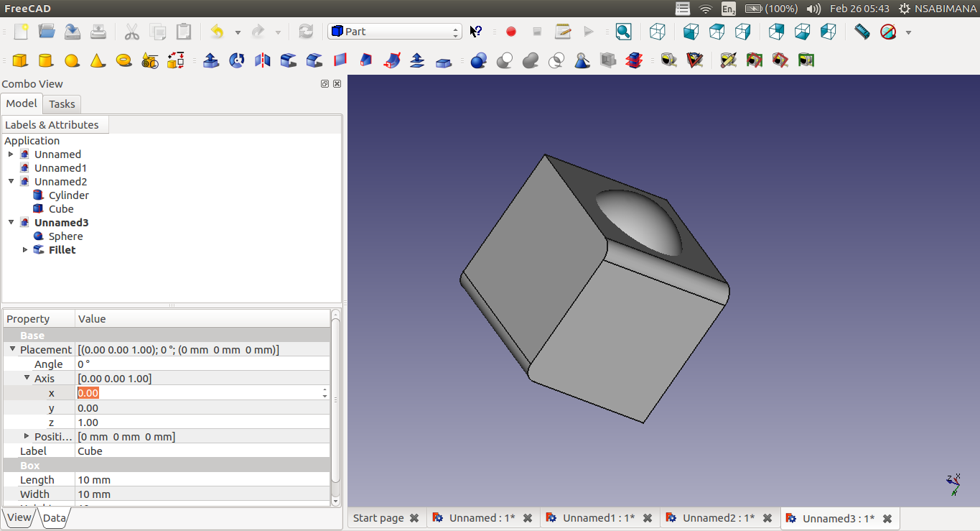Switch to the Unnamed2 : 1* document tab
980x531 pixels.
tap(720, 518)
